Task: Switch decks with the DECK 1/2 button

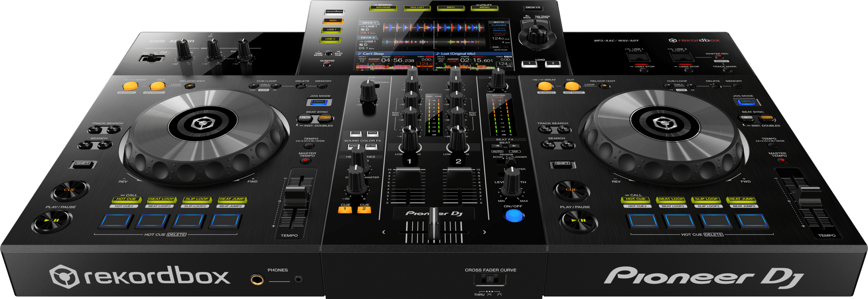Action: [533, 7]
